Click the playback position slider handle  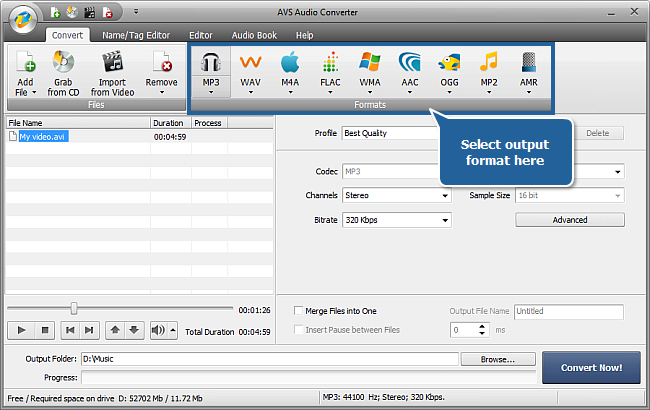74,308
